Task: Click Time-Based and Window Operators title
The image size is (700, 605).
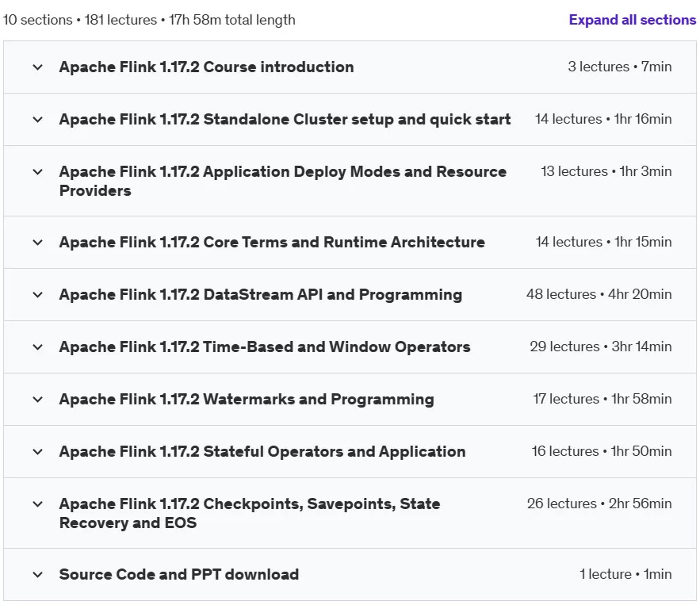Action: pyautogui.click(x=265, y=347)
